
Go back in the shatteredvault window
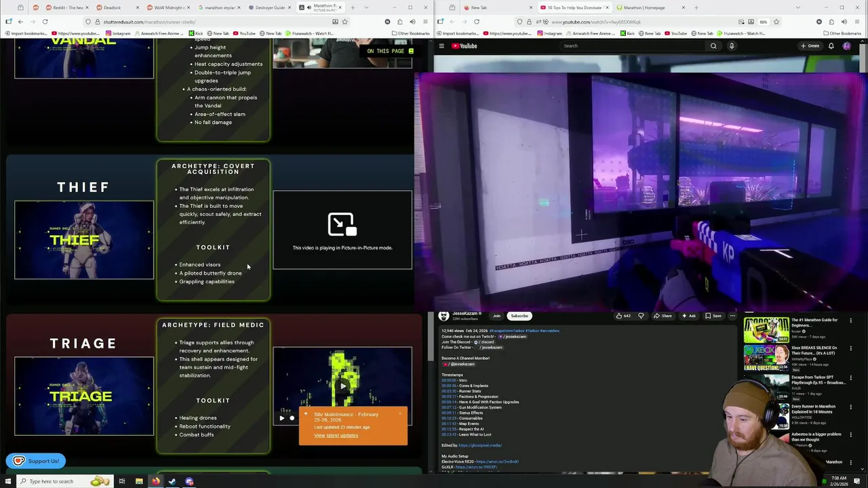click(x=20, y=22)
